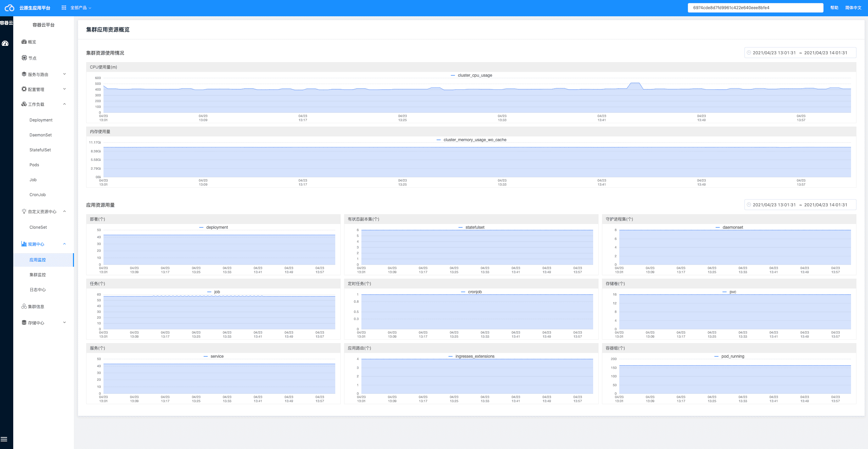The width and height of the screenshot is (868, 449).
Task: Click the 自定义资源中心 lightbulb icon
Action: pos(24,211)
